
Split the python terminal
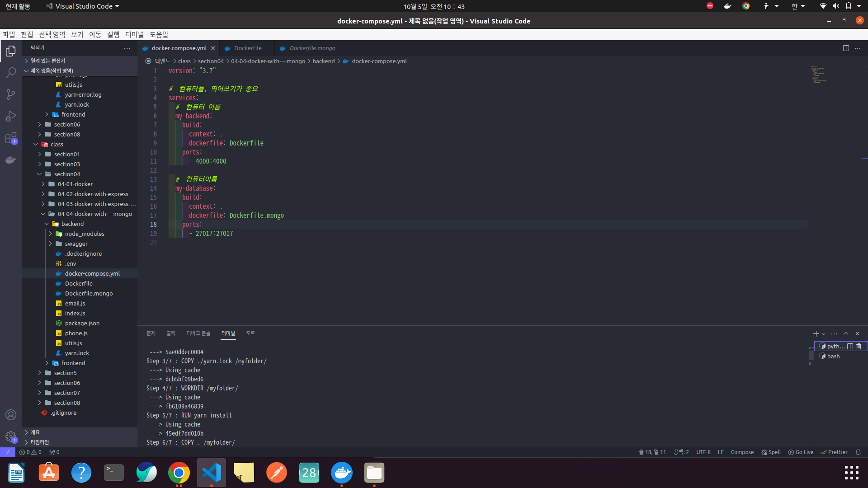[850, 347]
